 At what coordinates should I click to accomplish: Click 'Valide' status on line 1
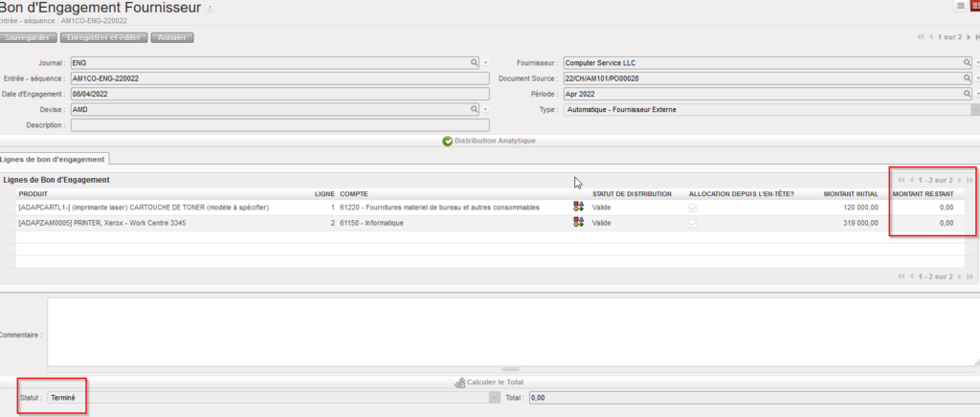pyautogui.click(x=601, y=208)
